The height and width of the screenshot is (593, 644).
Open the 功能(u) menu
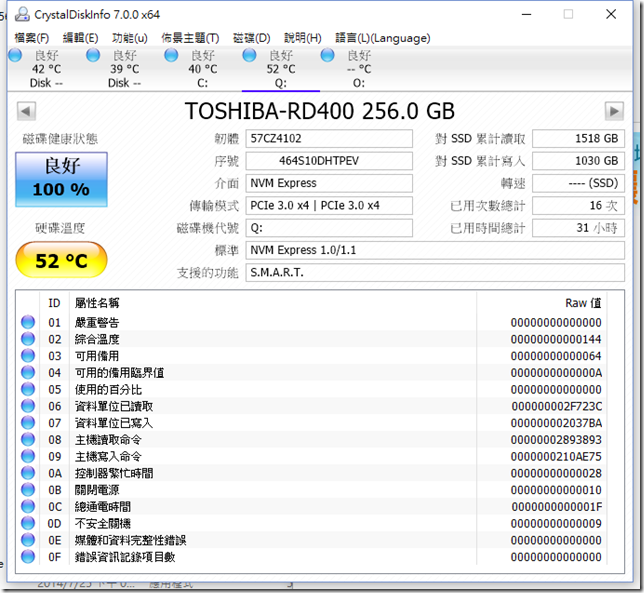(x=129, y=38)
